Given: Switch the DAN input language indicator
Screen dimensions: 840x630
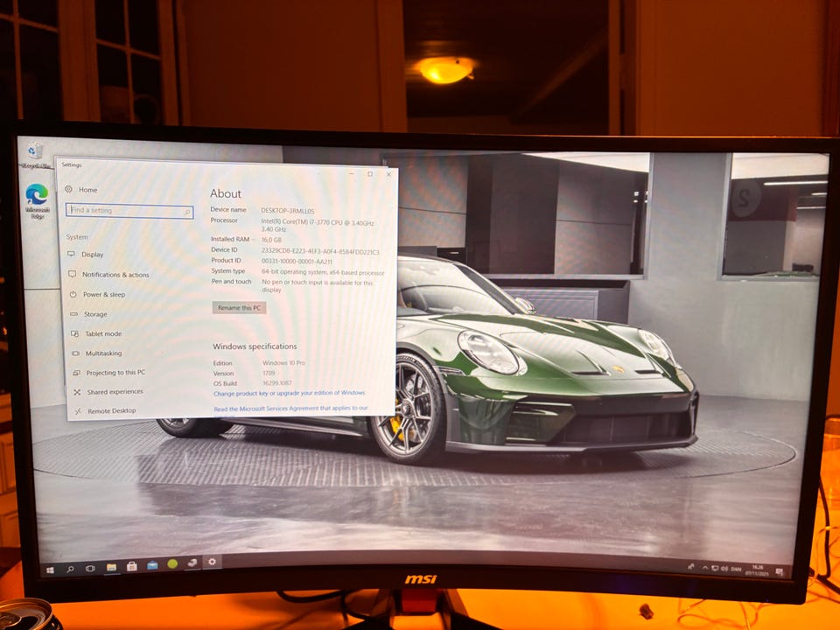Looking at the screenshot, I should pos(736,570).
